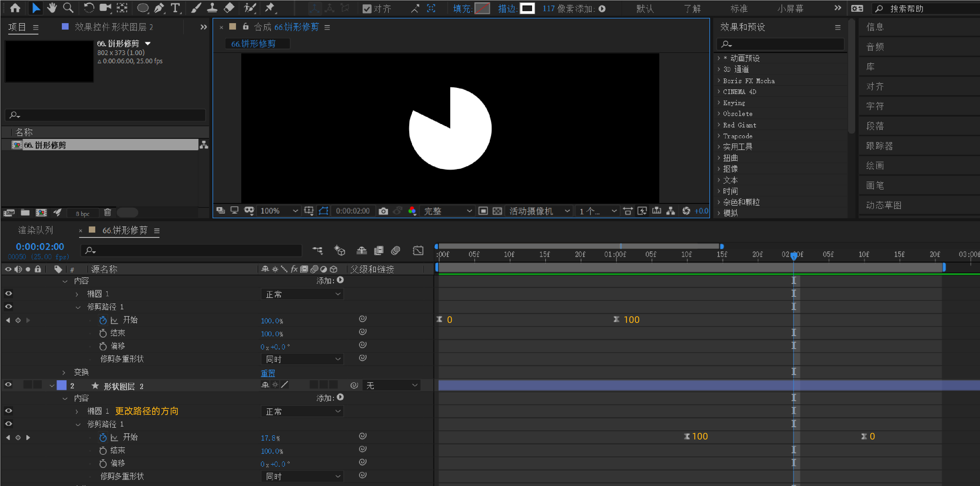Switch to 效果控件 形状图层 2 tab
This screenshot has height=486, width=980.
coord(114,27)
